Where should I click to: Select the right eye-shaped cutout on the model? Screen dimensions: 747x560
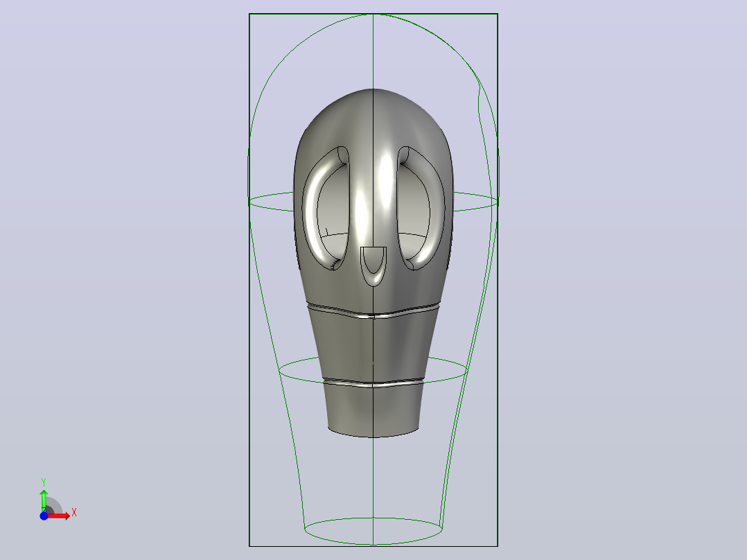click(421, 209)
